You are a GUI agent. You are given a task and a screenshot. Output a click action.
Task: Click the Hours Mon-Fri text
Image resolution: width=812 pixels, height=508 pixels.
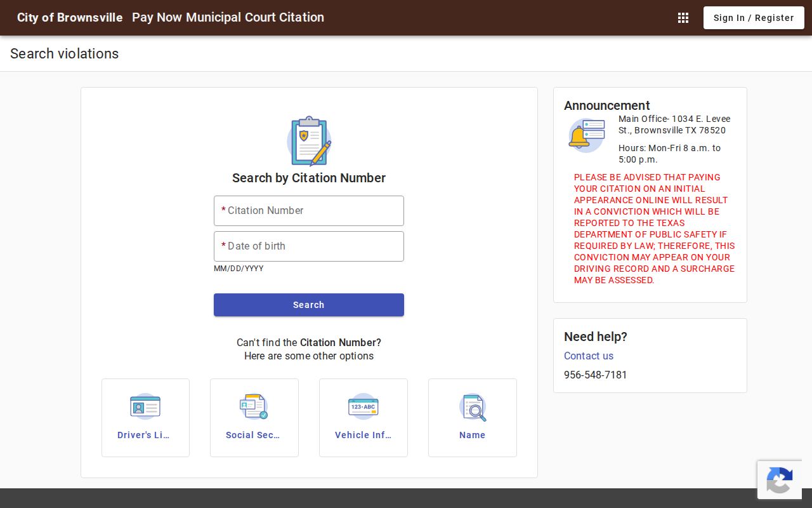(670, 154)
